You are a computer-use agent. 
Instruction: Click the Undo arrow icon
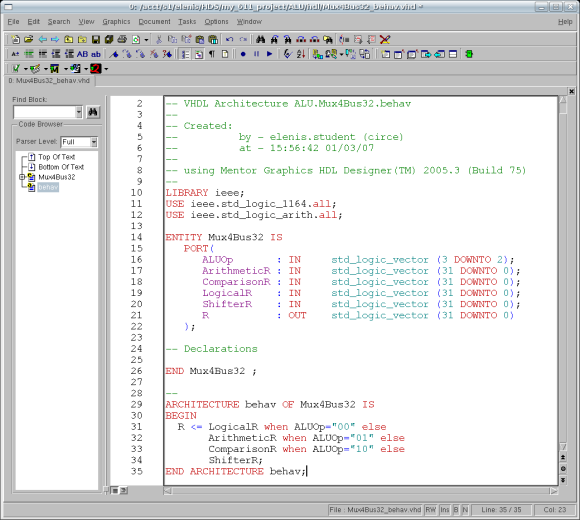point(229,39)
